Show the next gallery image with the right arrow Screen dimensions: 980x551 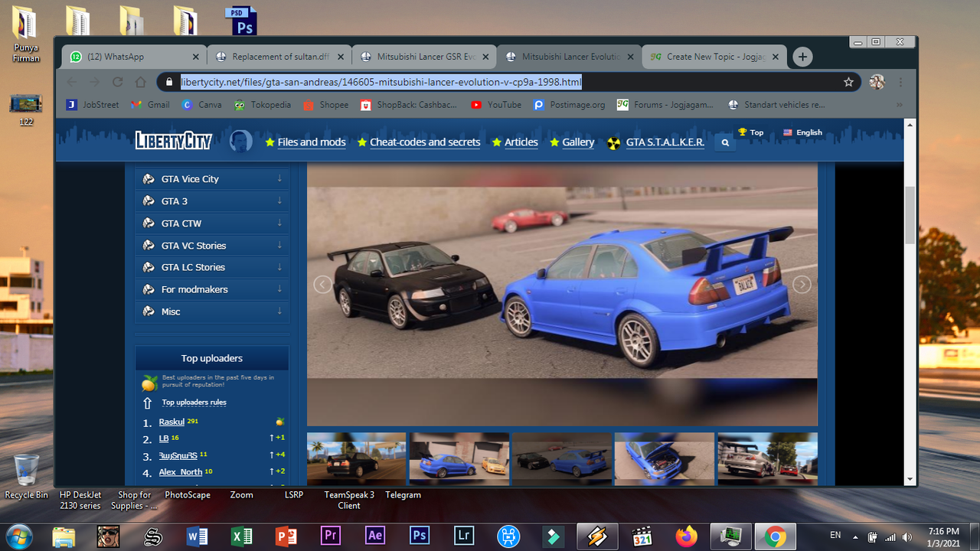pos(802,285)
